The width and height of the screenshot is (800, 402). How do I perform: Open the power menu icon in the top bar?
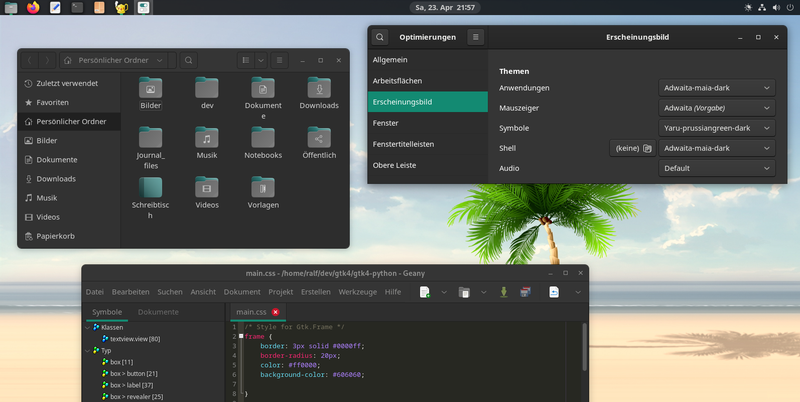[x=790, y=7]
